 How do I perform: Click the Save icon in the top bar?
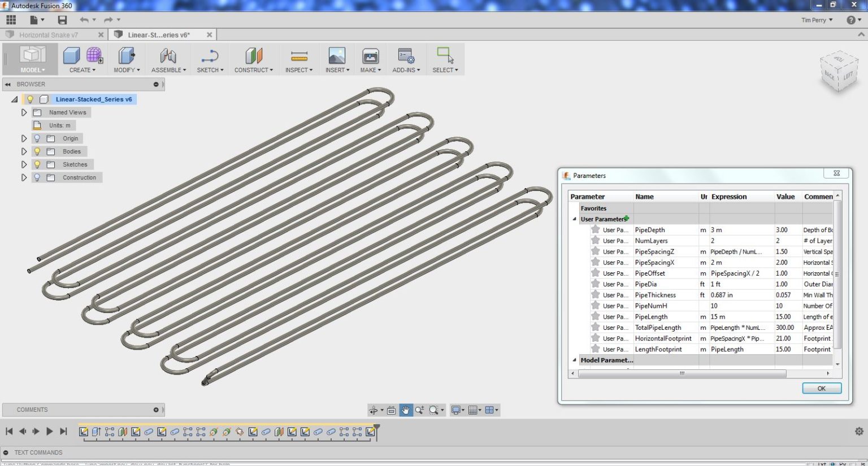(x=62, y=20)
